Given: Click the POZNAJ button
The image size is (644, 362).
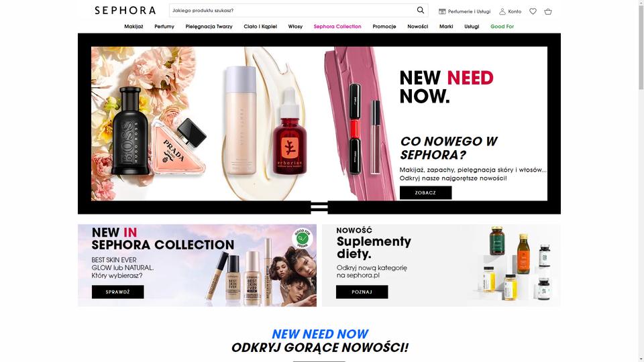Looking at the screenshot, I should coord(362,292).
